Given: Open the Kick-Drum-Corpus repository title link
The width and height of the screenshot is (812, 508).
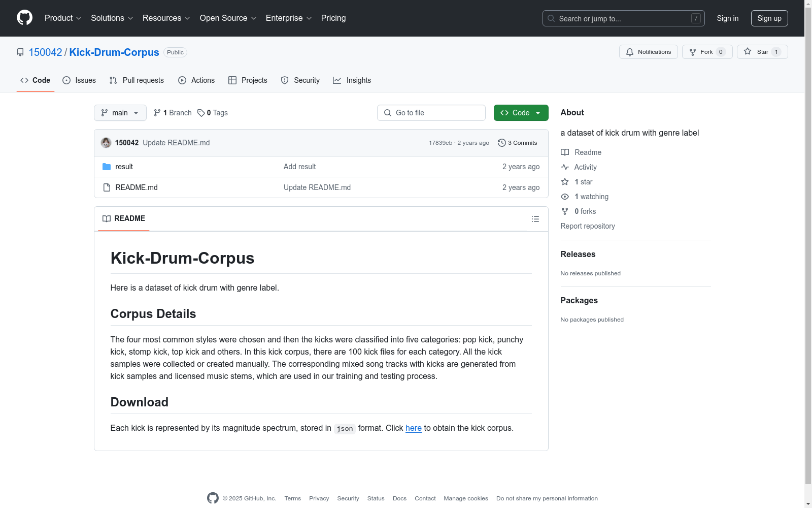Looking at the screenshot, I should tap(114, 52).
